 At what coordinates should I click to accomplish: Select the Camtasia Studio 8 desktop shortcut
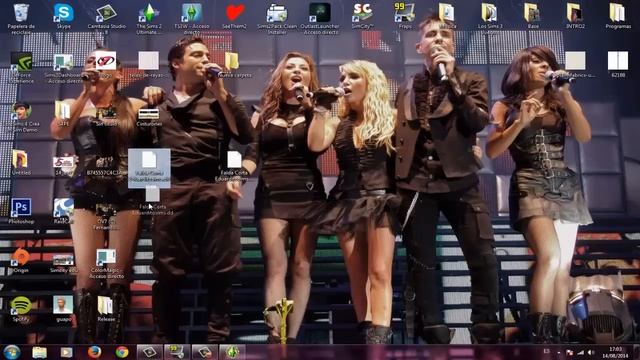click(x=107, y=19)
